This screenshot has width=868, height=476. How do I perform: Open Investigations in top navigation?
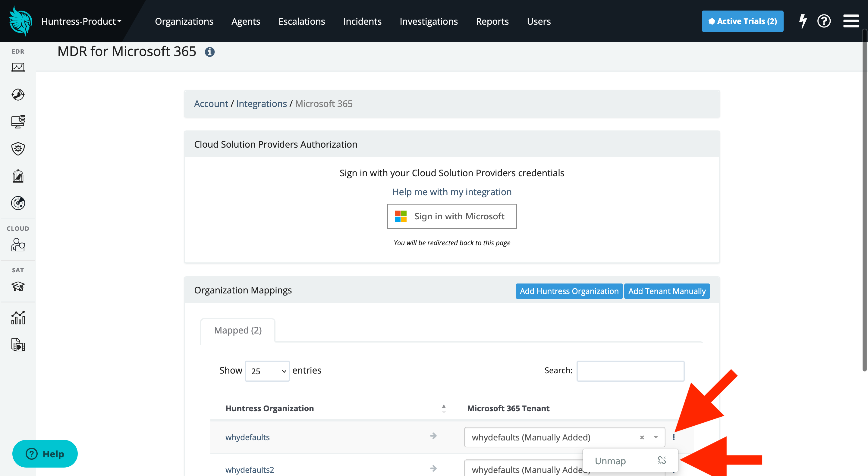[429, 21]
